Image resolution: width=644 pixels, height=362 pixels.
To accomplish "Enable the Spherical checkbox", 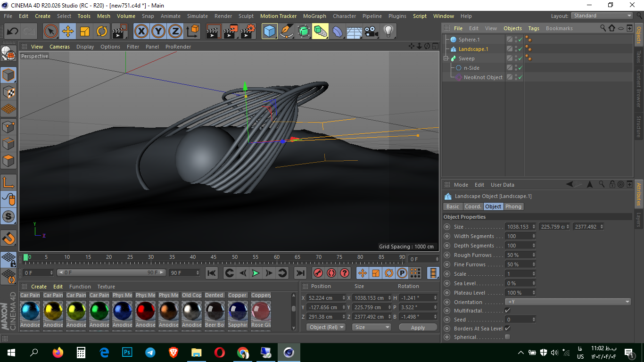I will (508, 337).
